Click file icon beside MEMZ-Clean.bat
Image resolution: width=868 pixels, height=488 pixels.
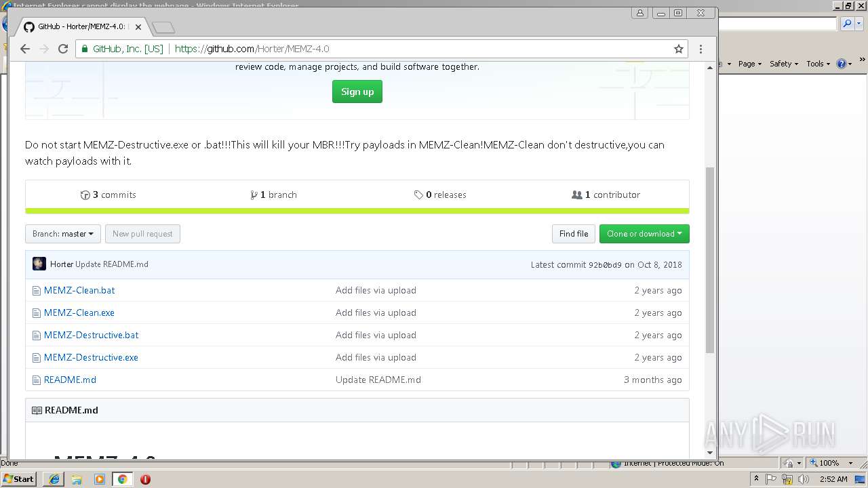coord(37,290)
